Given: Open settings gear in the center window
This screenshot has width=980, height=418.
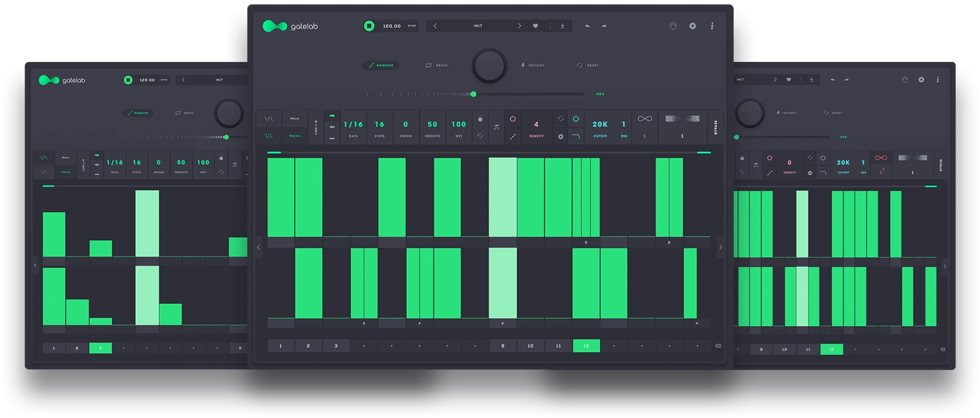Looking at the screenshot, I should pos(692,26).
